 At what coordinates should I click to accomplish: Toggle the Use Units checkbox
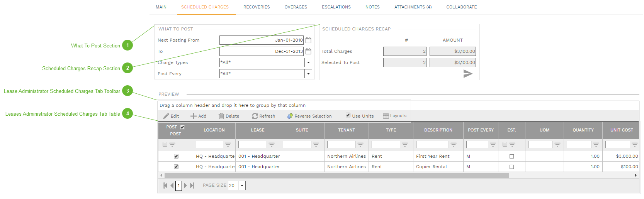[x=348, y=115]
